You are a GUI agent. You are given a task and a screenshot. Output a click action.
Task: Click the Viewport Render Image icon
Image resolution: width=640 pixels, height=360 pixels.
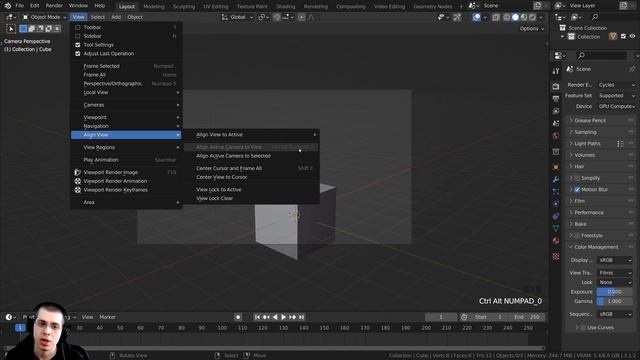[x=78, y=172]
